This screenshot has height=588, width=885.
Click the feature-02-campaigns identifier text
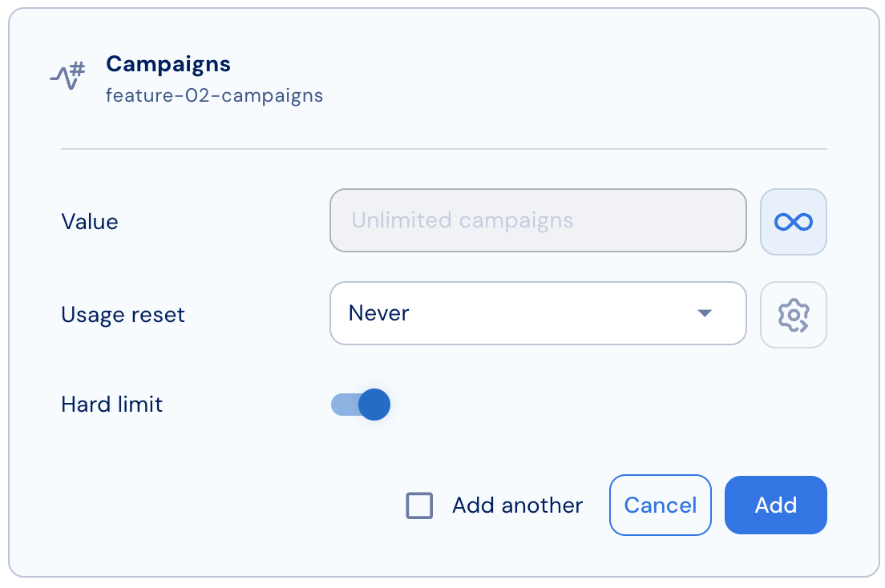[x=215, y=95]
